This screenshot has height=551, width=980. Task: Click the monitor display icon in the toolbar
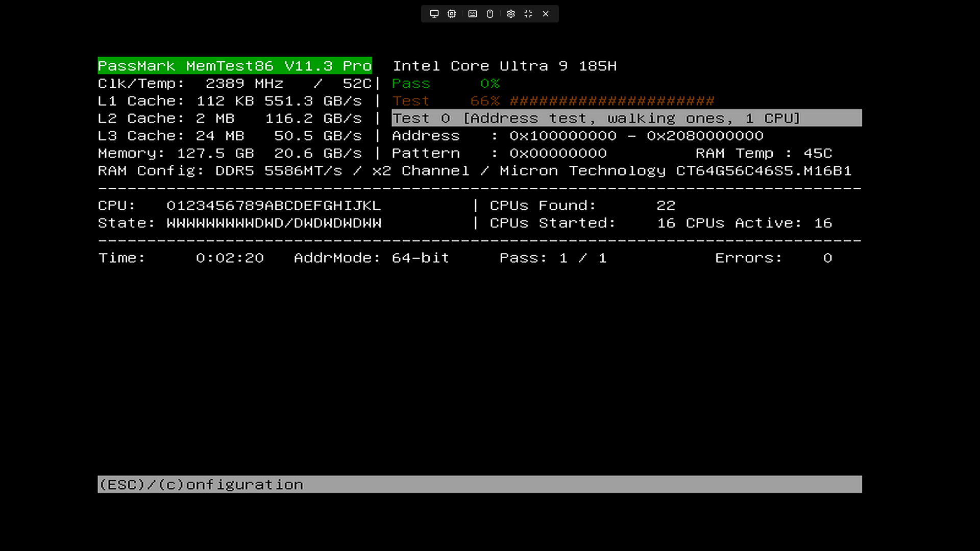434,14
